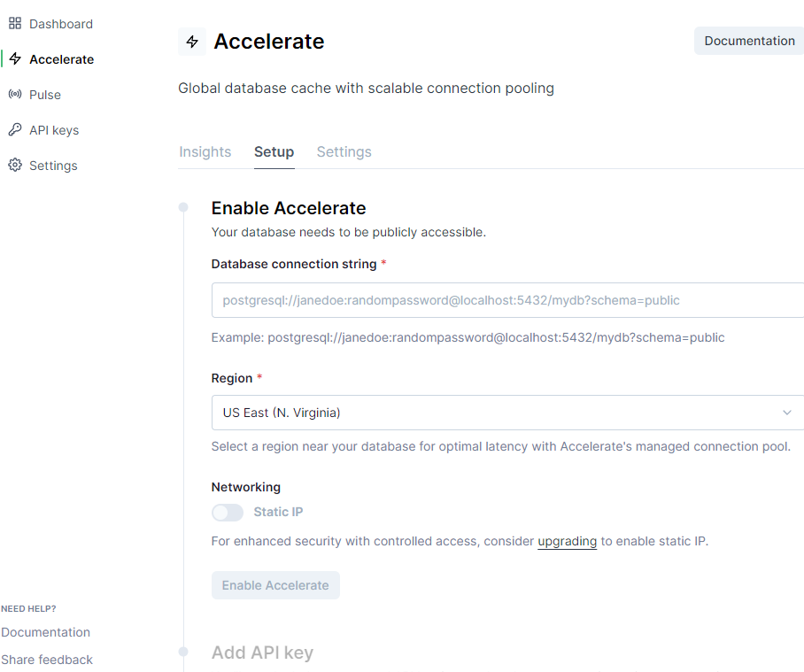Click the database connection string input field
This screenshot has height=672, width=804.
coord(505,300)
